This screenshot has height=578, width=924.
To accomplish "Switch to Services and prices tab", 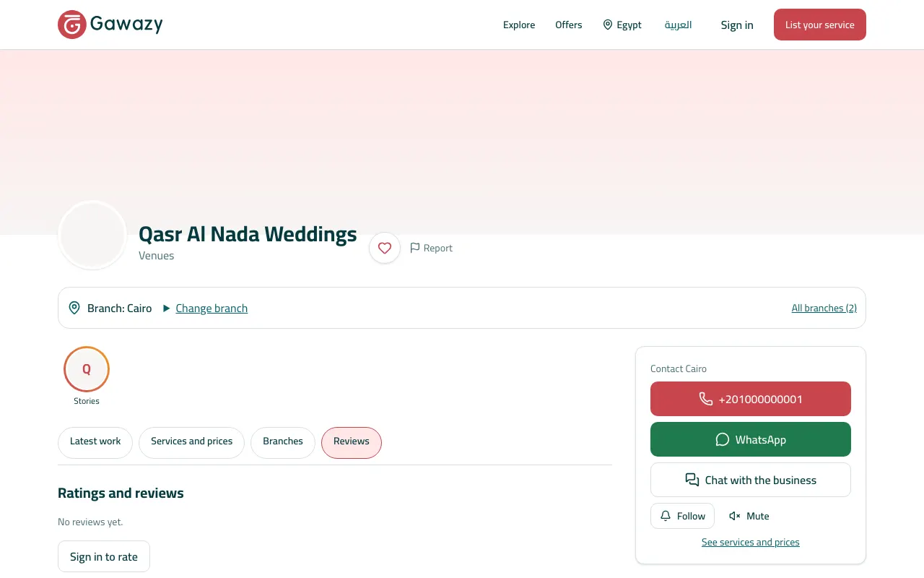I will [x=192, y=442].
